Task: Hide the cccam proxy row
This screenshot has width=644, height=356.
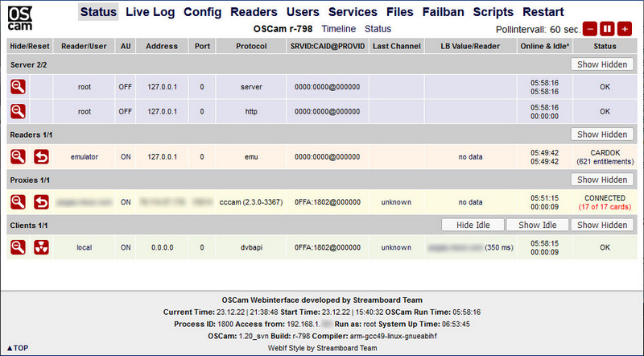Action: point(18,202)
